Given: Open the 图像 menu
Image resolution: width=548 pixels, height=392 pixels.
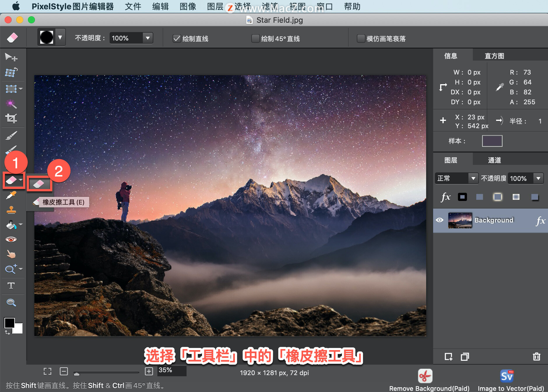Looking at the screenshot, I should (x=188, y=6).
